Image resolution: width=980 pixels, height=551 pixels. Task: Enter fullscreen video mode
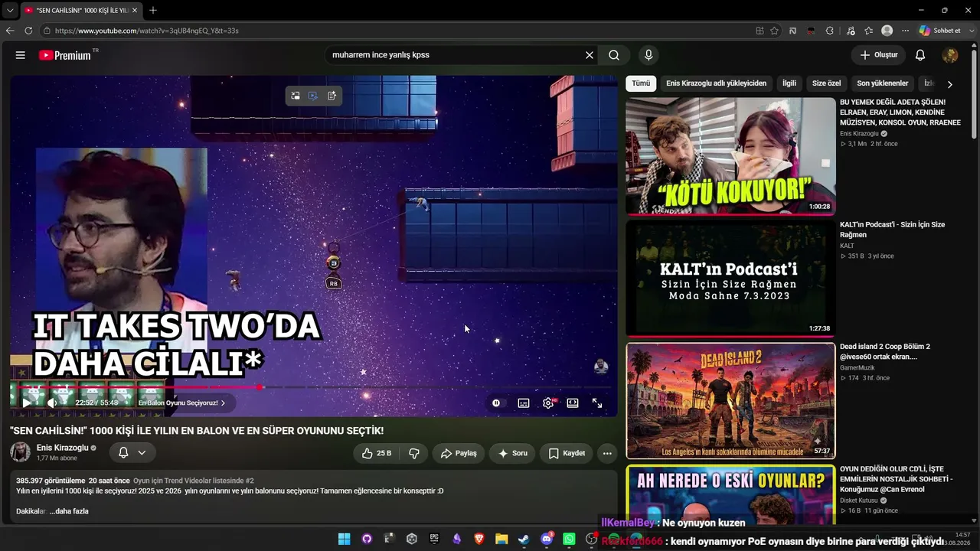[x=597, y=403]
